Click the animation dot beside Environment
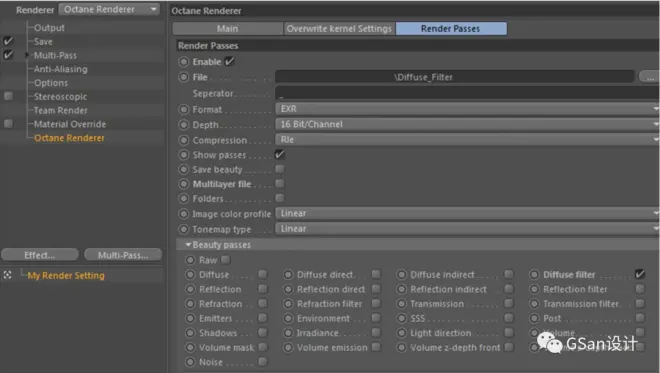This screenshot has height=373, width=660. [x=288, y=318]
